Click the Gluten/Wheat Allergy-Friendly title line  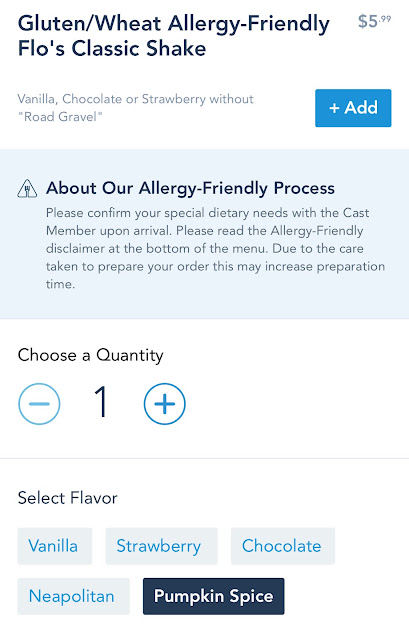(x=173, y=24)
